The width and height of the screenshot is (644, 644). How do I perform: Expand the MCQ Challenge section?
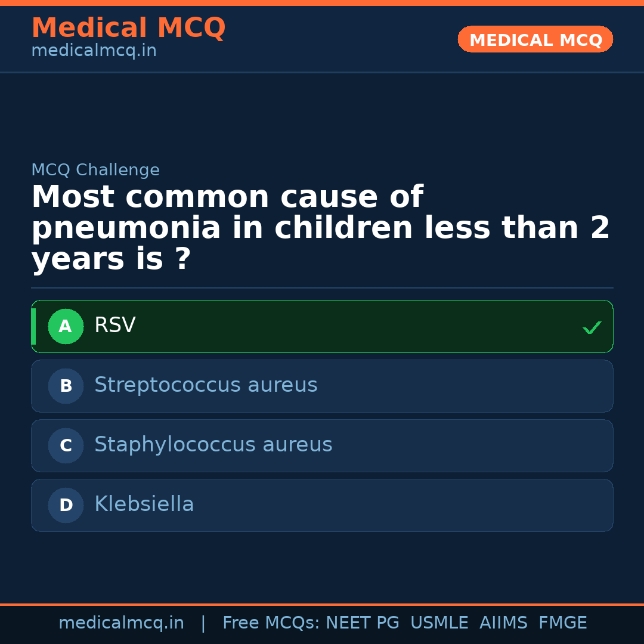[x=95, y=170]
